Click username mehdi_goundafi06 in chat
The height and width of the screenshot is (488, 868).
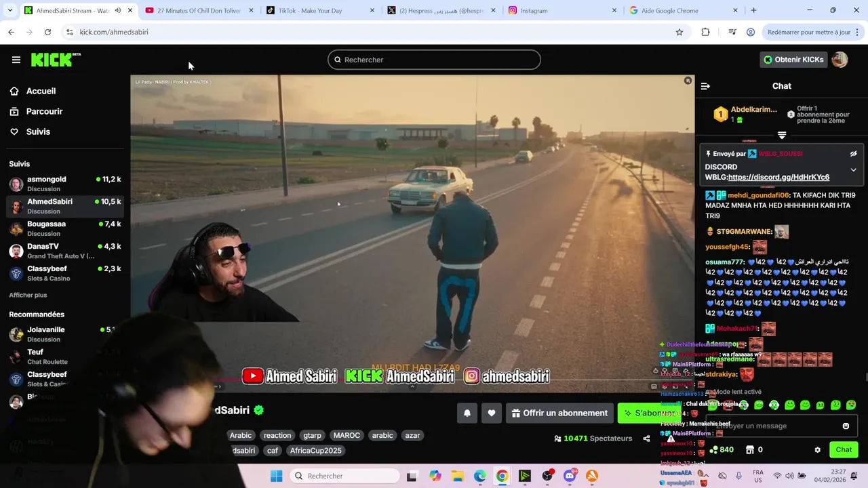click(x=758, y=195)
